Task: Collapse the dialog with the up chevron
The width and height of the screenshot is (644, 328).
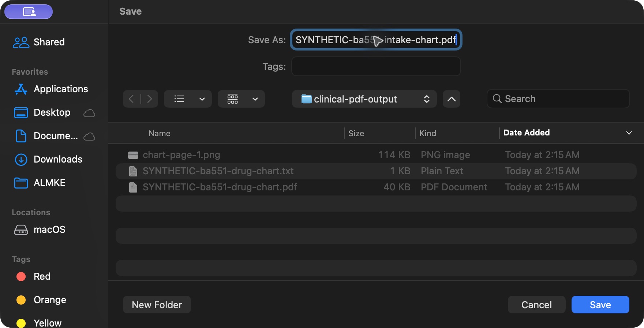Action: pyautogui.click(x=452, y=99)
